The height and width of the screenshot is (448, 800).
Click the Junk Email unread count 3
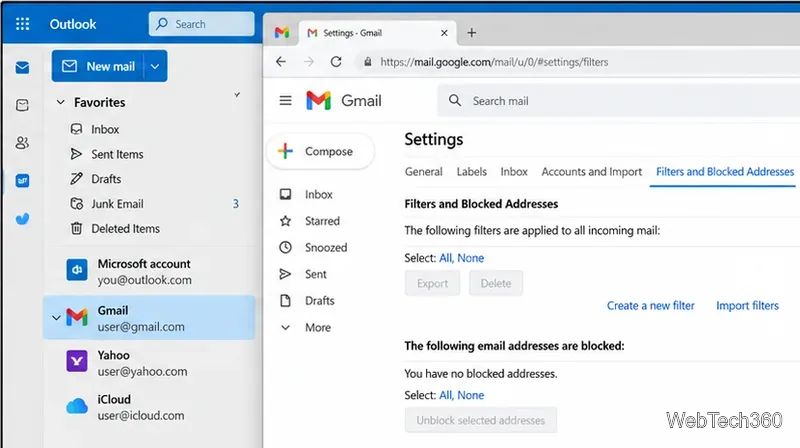click(x=236, y=204)
